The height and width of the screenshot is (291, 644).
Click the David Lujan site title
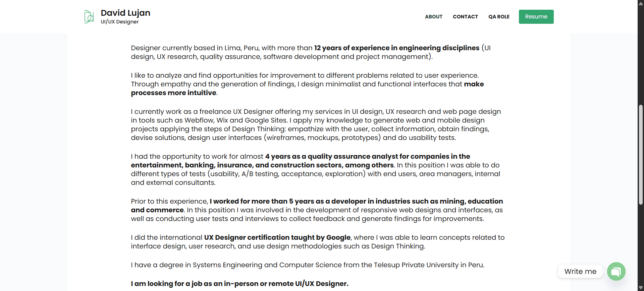[125, 13]
